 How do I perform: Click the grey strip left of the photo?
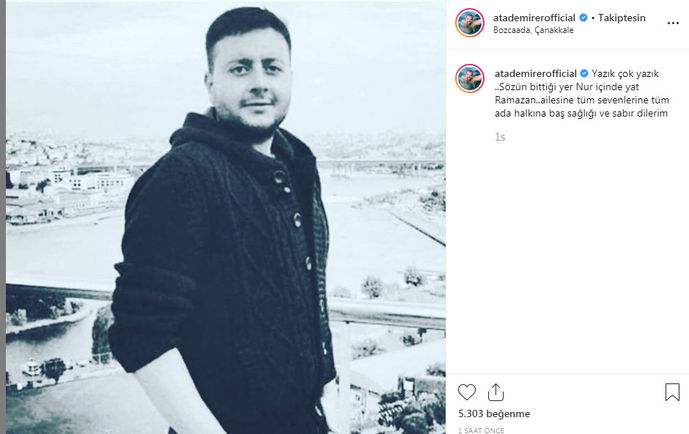[3, 217]
